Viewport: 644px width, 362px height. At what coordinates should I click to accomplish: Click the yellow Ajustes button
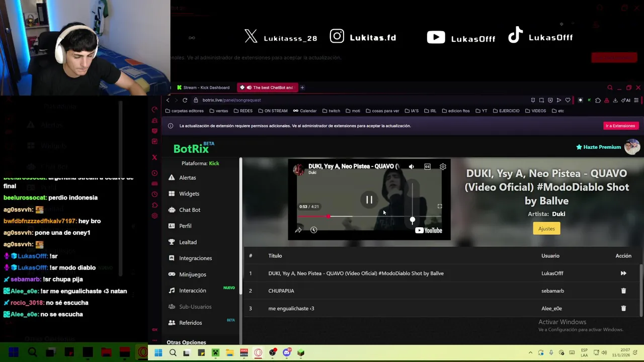coord(546,229)
